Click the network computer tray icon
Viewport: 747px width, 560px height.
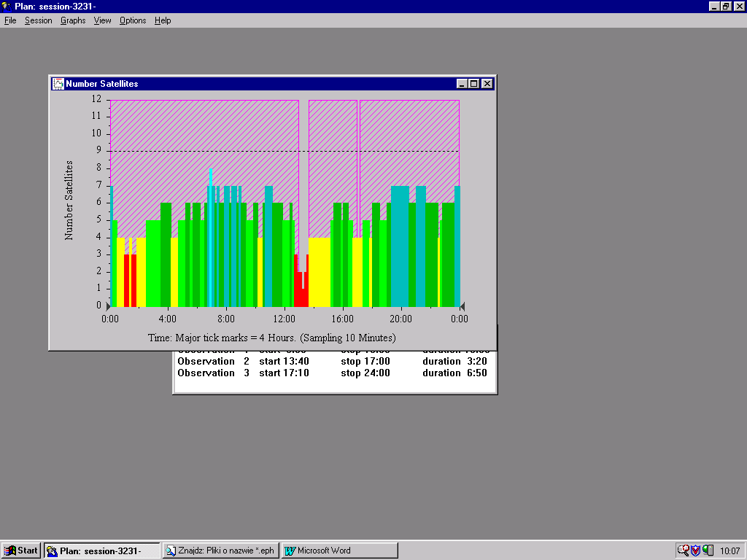pos(708,551)
